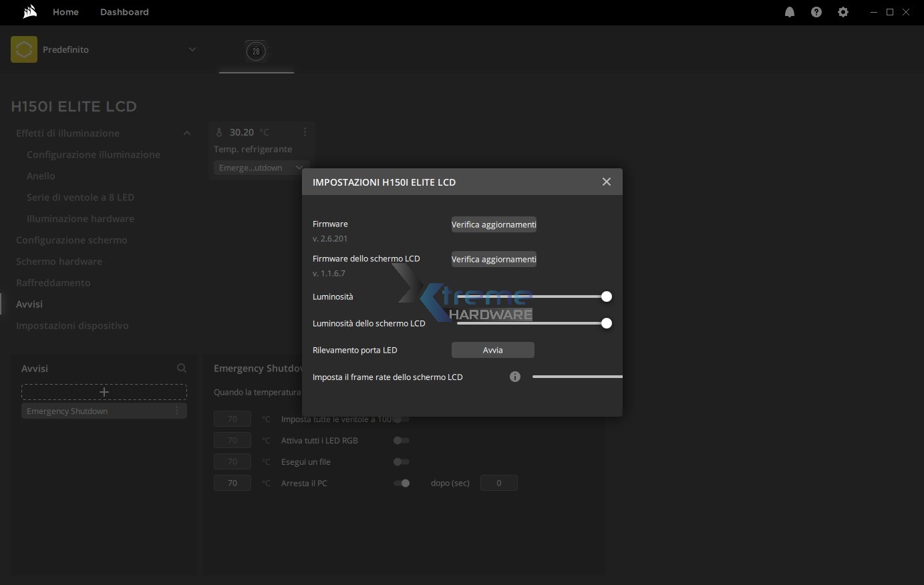Open Impostazioni dispositivo in sidebar
924x585 pixels.
click(x=72, y=325)
